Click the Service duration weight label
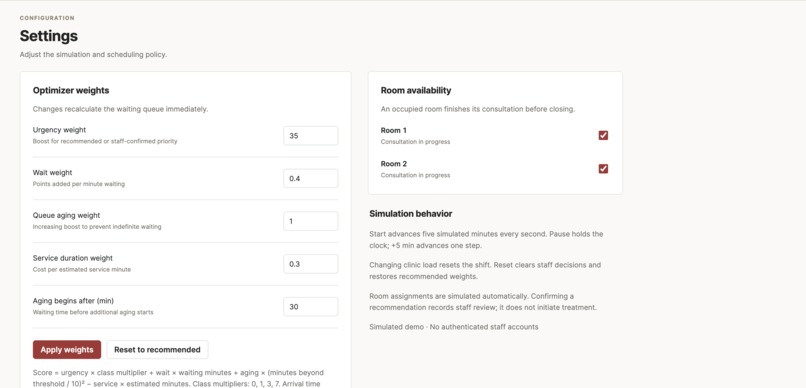 pyautogui.click(x=72, y=258)
